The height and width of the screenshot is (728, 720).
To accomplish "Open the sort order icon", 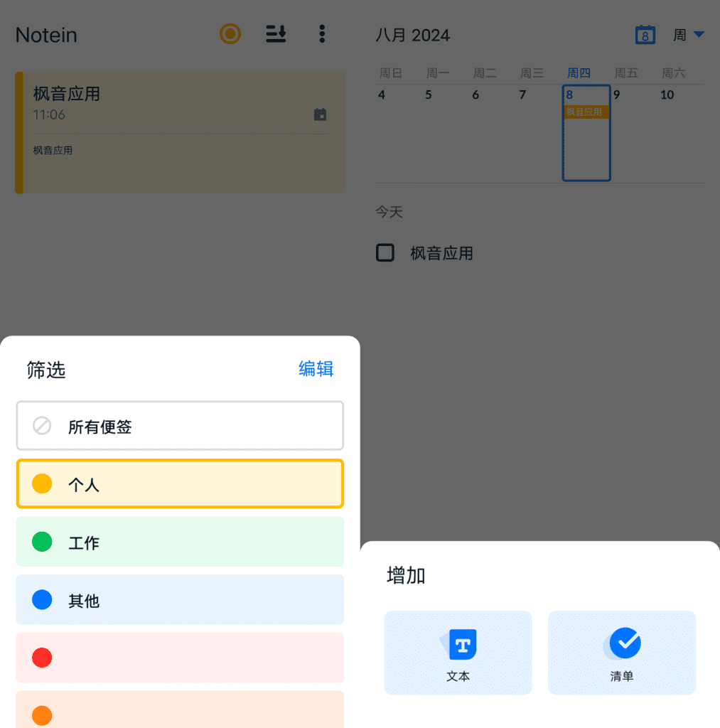I will pos(276,34).
